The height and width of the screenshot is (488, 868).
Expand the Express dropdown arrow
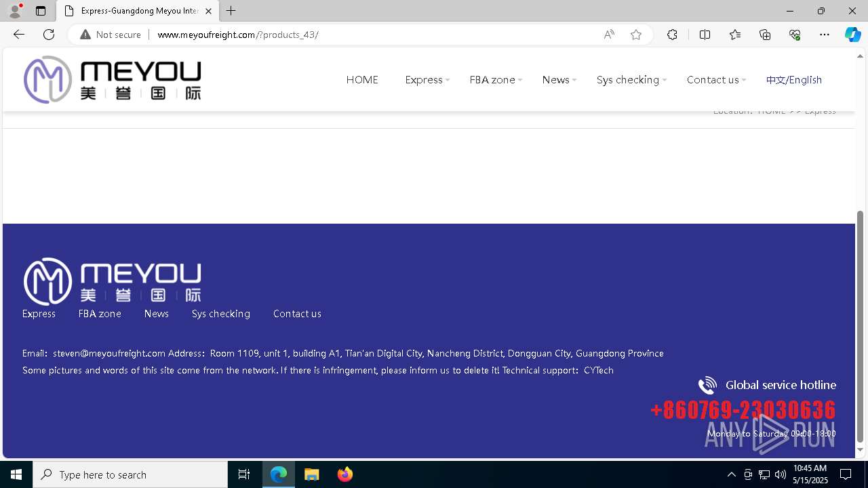448,80
